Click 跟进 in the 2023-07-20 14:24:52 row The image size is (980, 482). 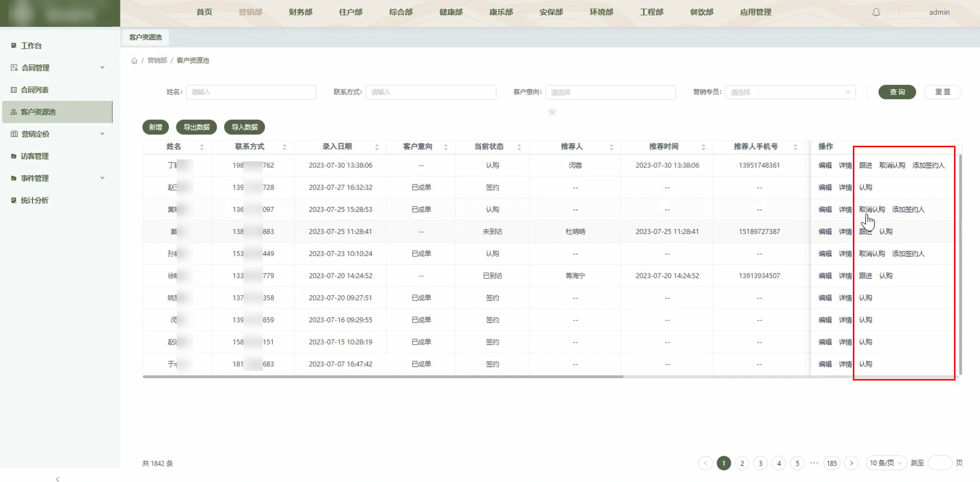[x=866, y=276]
